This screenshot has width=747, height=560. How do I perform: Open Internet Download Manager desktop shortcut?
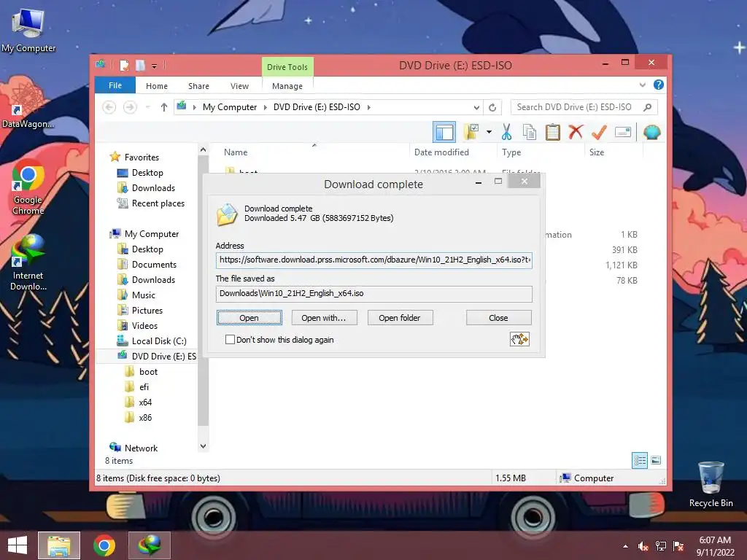click(28, 262)
